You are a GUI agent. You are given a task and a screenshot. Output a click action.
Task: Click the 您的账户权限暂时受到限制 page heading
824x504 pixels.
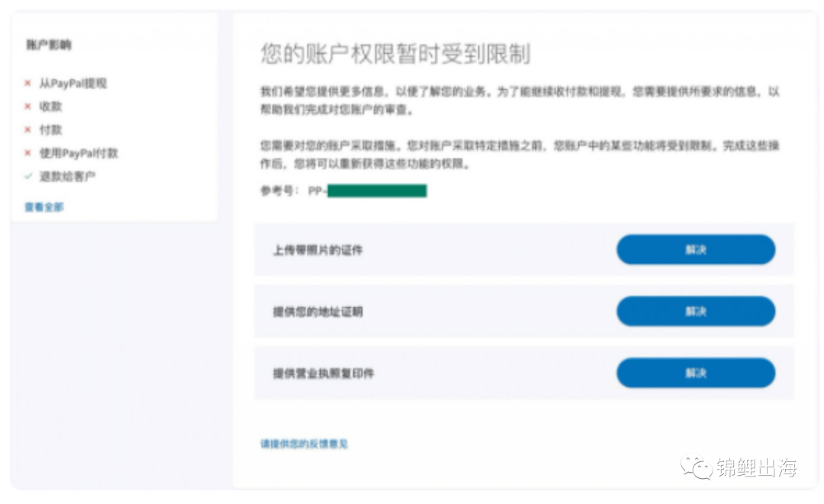click(395, 54)
